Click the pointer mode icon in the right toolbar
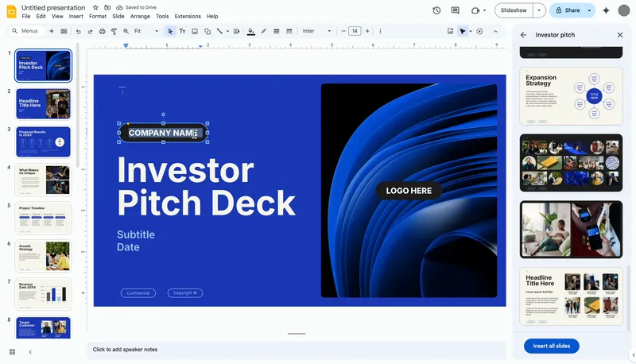Image resolution: width=636 pixels, height=364 pixels. pyautogui.click(x=463, y=31)
